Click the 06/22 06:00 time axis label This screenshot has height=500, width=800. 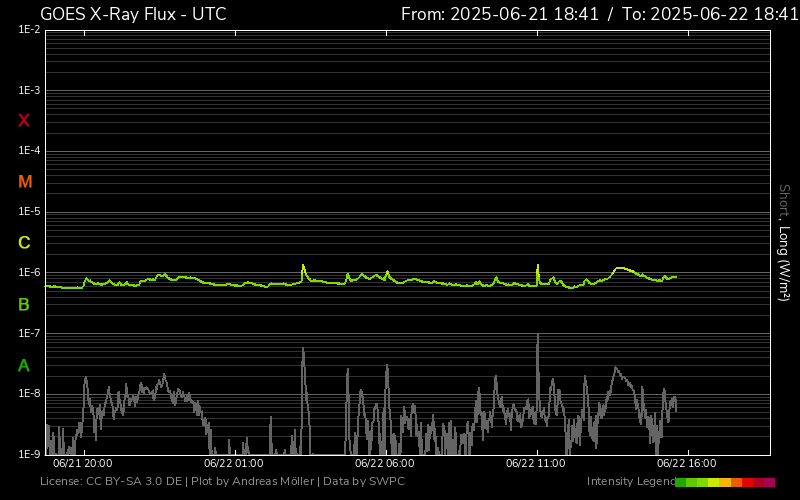point(385,463)
